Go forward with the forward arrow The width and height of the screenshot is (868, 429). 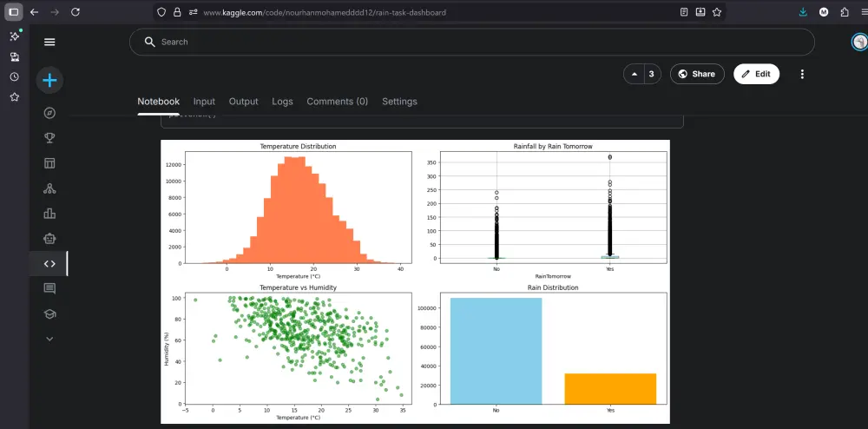(54, 12)
